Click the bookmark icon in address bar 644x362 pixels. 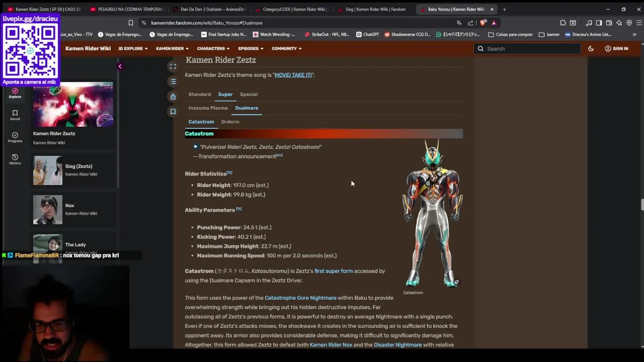131,23
